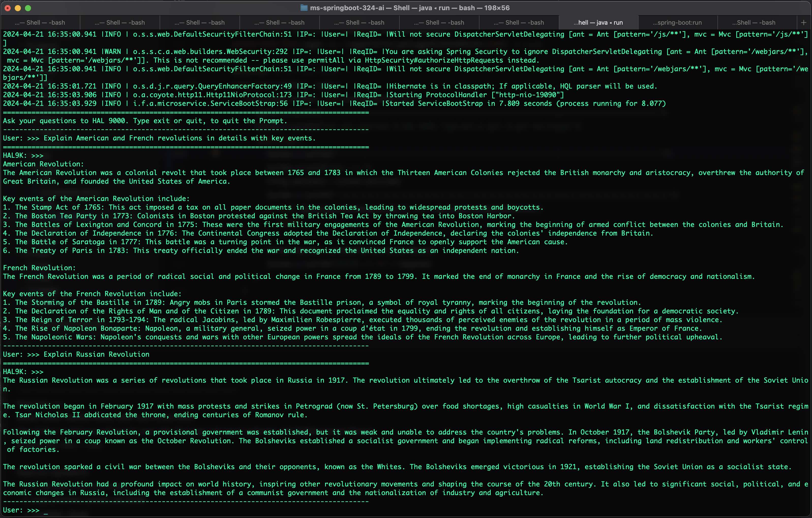
Task: Switch to the seventh Shell -bash tab
Action: (519, 23)
